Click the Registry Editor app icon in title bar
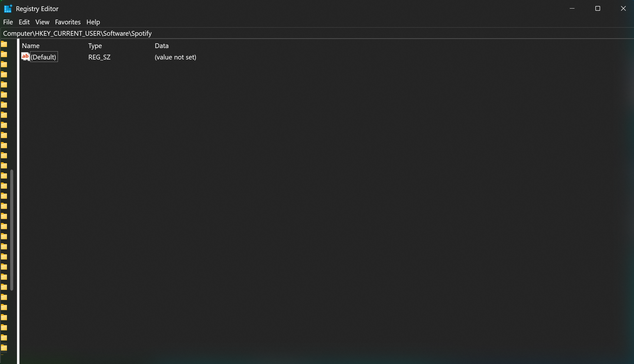 pyautogui.click(x=8, y=9)
